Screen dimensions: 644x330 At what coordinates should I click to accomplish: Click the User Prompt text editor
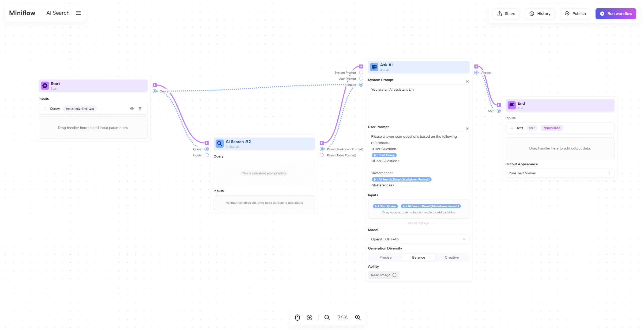(x=419, y=161)
